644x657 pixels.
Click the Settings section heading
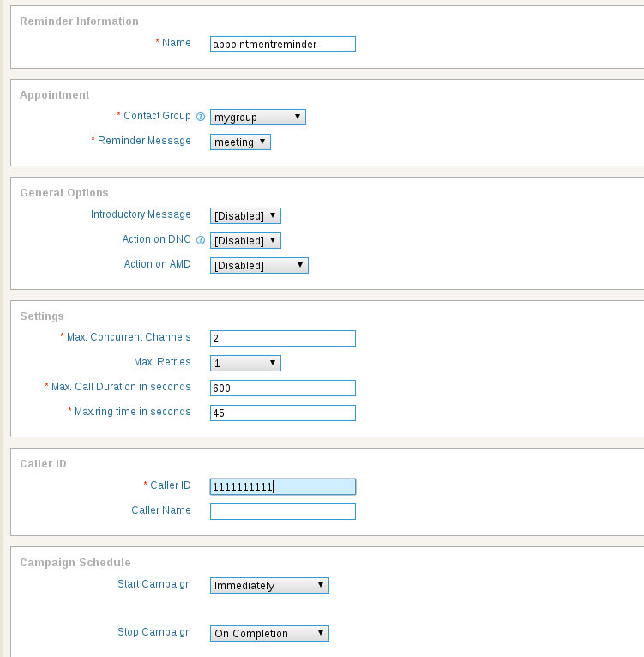[x=42, y=316]
